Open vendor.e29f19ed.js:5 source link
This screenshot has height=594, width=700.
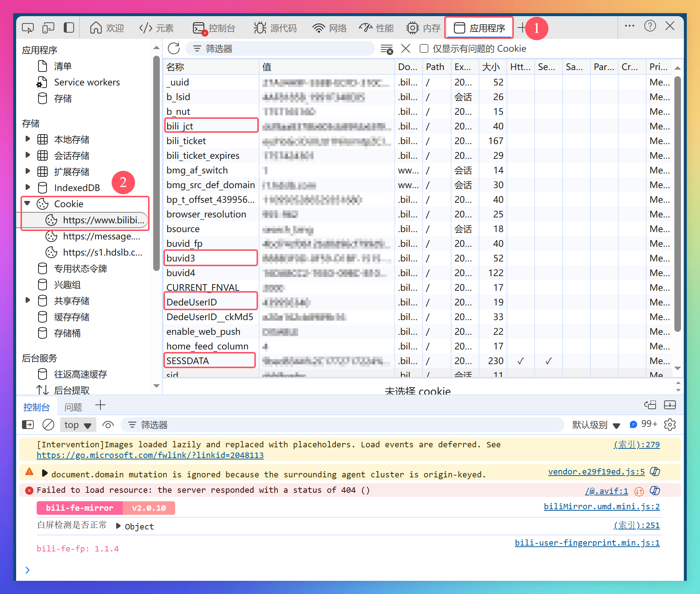click(596, 472)
